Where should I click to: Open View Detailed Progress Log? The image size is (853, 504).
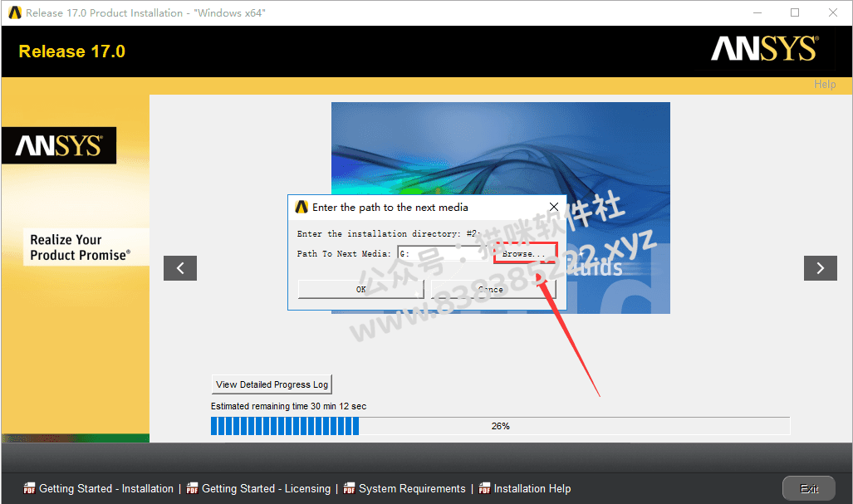(x=272, y=384)
